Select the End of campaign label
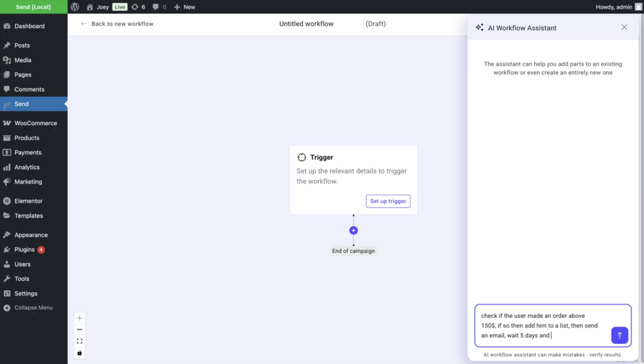644x364 pixels. (x=353, y=251)
